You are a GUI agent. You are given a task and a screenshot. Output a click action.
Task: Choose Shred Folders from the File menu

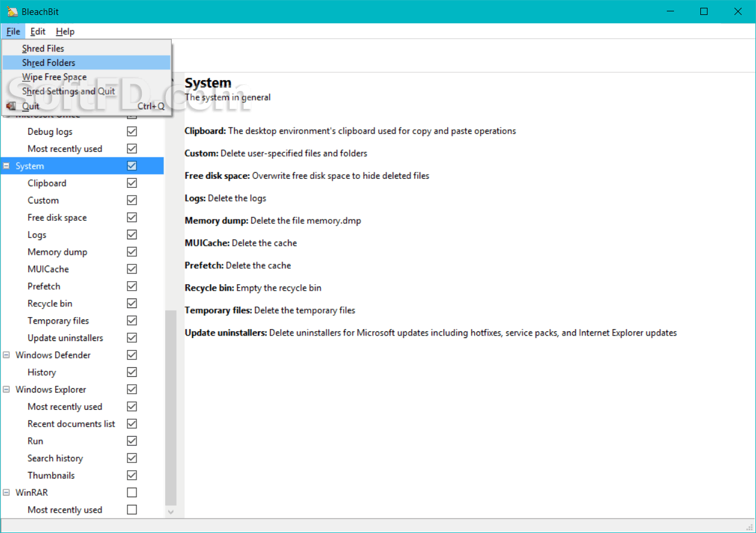point(87,63)
